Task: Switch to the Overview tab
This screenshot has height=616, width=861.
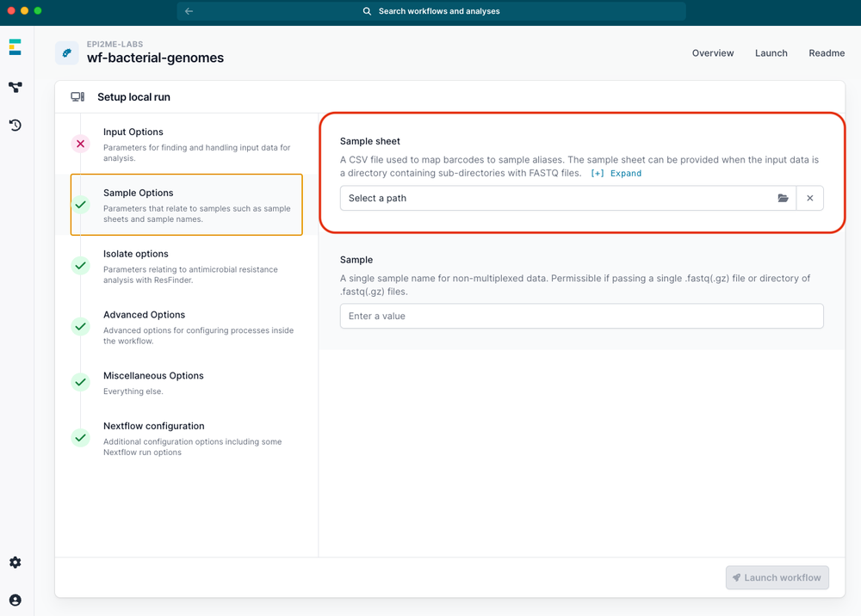Action: pyautogui.click(x=713, y=53)
